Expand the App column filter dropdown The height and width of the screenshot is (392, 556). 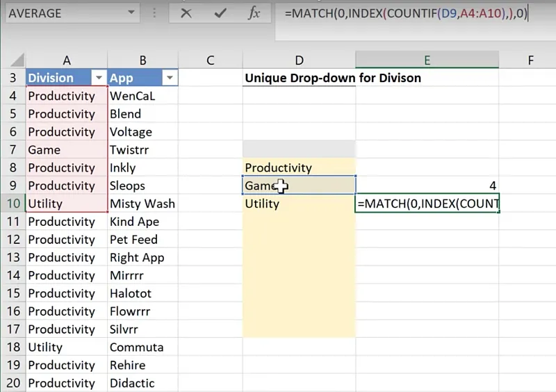tap(169, 78)
